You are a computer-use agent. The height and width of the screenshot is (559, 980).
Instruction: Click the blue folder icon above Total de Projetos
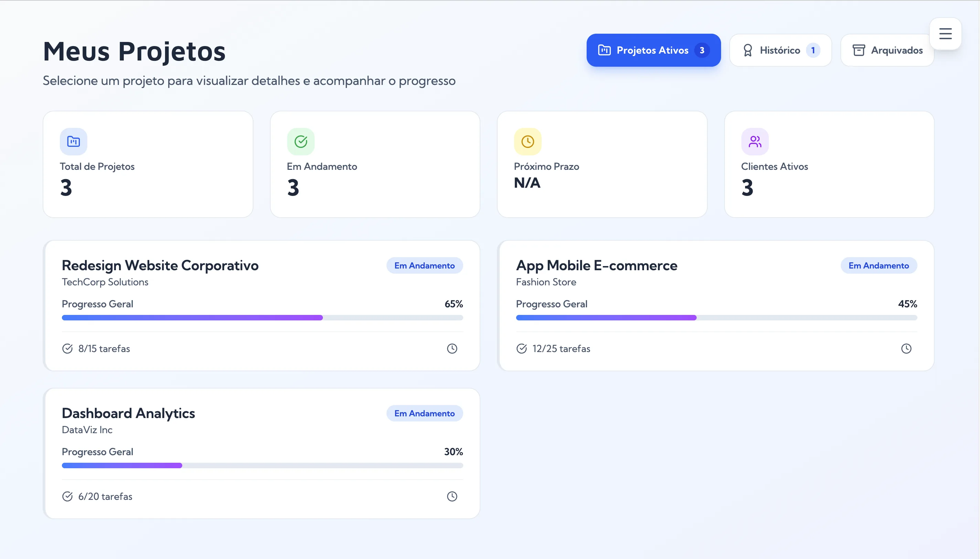pyautogui.click(x=73, y=142)
